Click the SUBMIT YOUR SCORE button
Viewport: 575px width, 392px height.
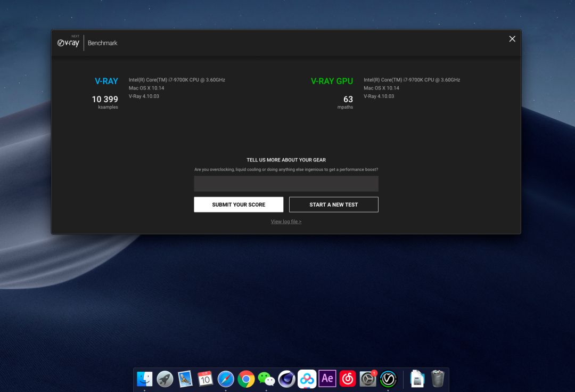click(x=239, y=205)
